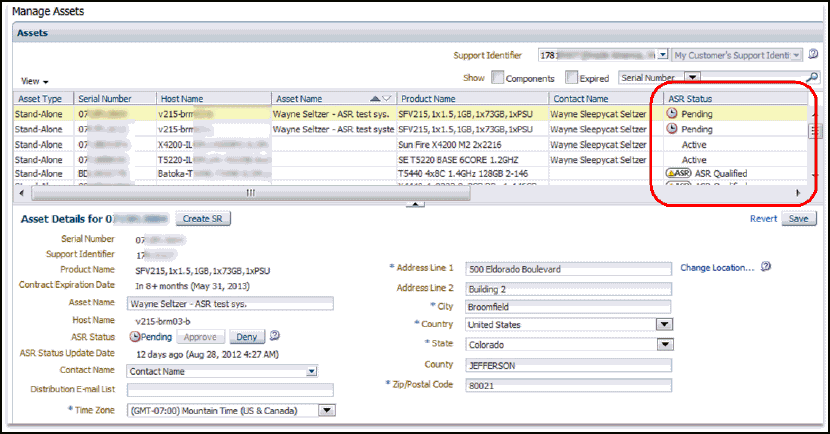
Task: Click the Contact Name column header
Action: click(x=606, y=98)
